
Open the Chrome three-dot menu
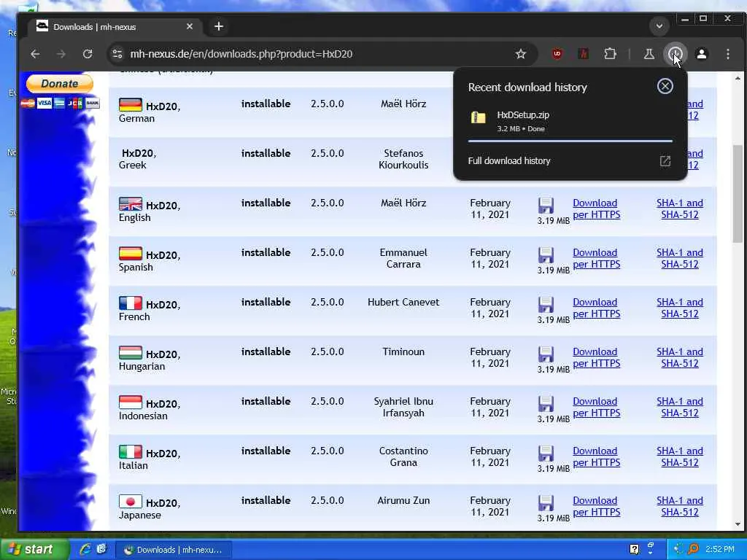point(728,54)
